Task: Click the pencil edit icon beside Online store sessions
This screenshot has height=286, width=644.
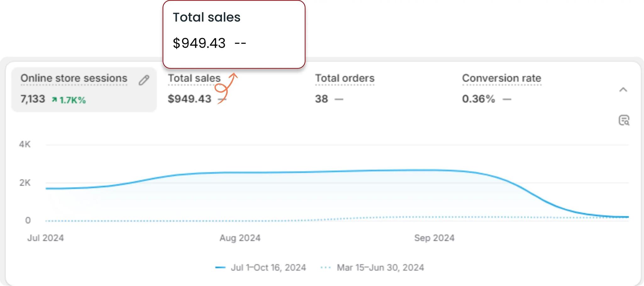Action: [x=144, y=80]
